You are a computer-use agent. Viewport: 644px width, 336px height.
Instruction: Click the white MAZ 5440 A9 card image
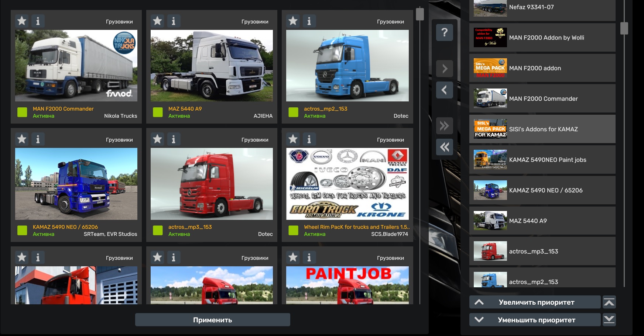212,66
